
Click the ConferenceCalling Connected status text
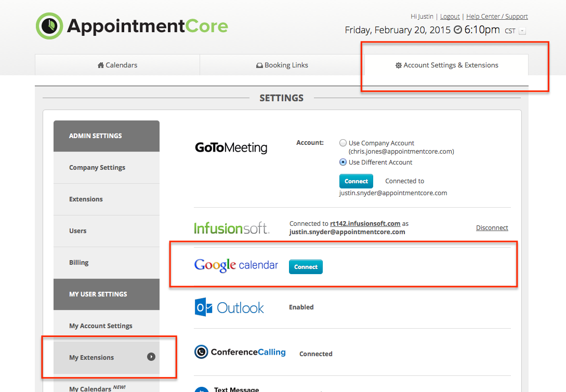click(316, 354)
